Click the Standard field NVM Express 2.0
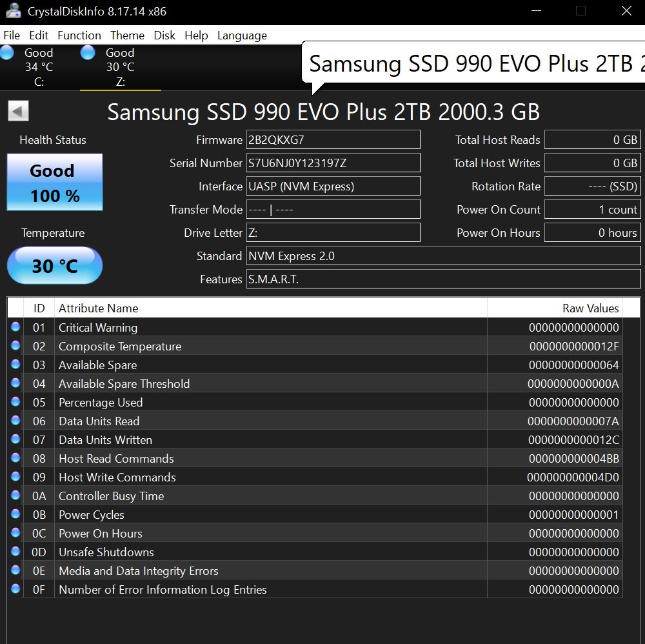 tap(444, 256)
